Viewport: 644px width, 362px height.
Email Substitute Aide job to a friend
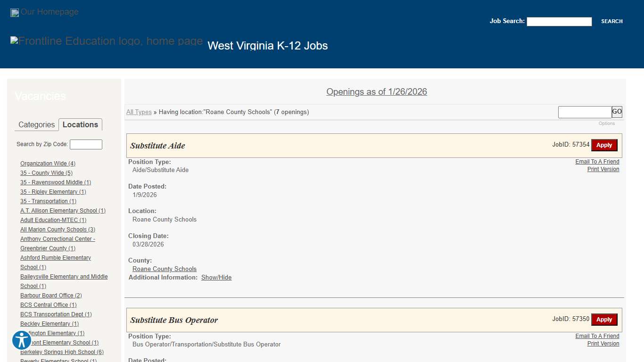(x=597, y=162)
